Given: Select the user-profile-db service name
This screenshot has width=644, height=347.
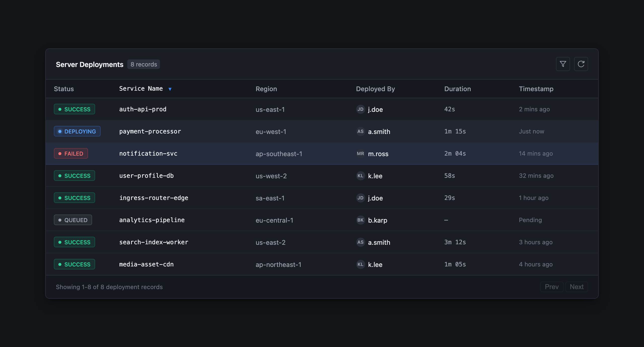Looking at the screenshot, I should (146, 176).
